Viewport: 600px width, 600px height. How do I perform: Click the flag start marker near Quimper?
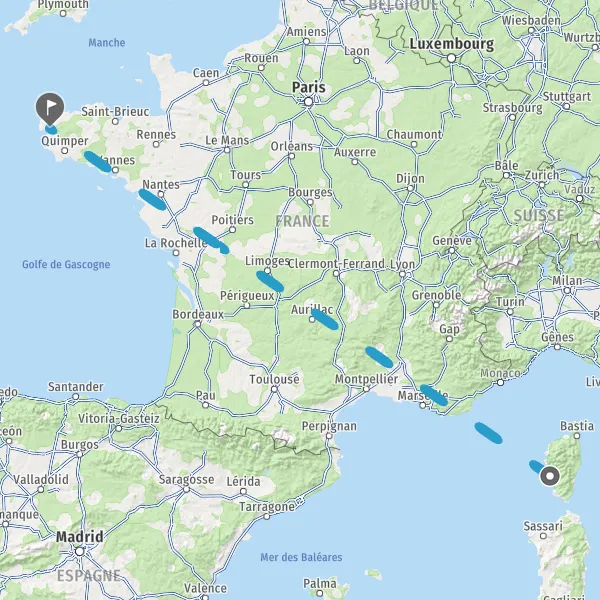tap(50, 107)
